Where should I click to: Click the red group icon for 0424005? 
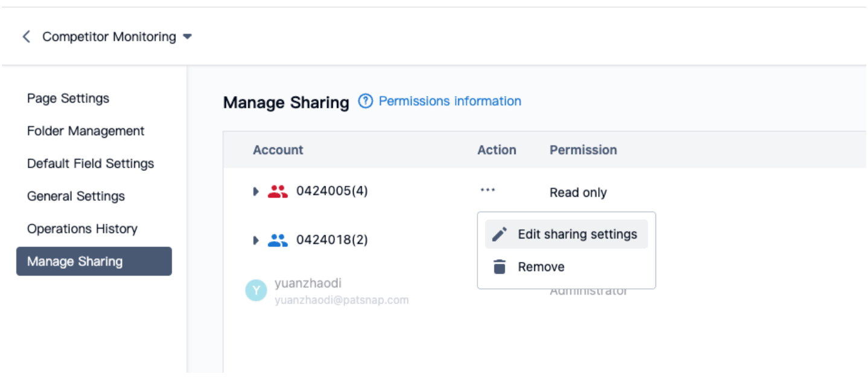pos(278,191)
